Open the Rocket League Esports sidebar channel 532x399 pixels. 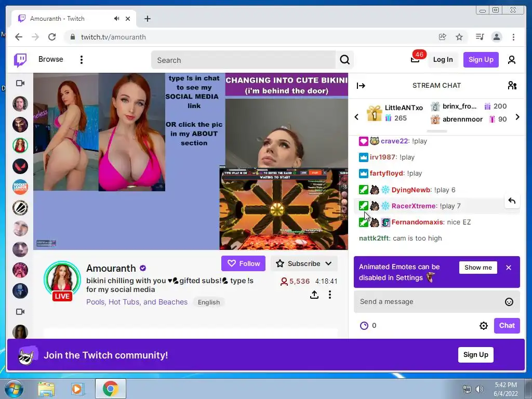[20, 187]
